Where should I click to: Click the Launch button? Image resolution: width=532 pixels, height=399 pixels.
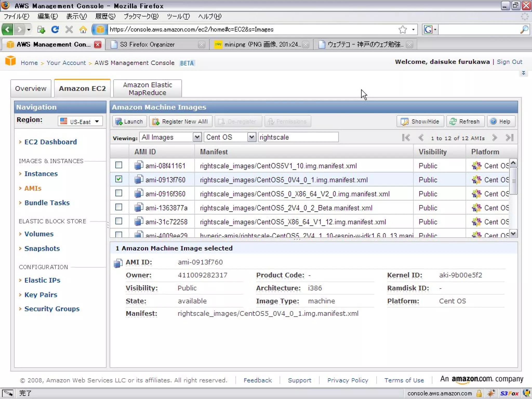click(x=129, y=121)
